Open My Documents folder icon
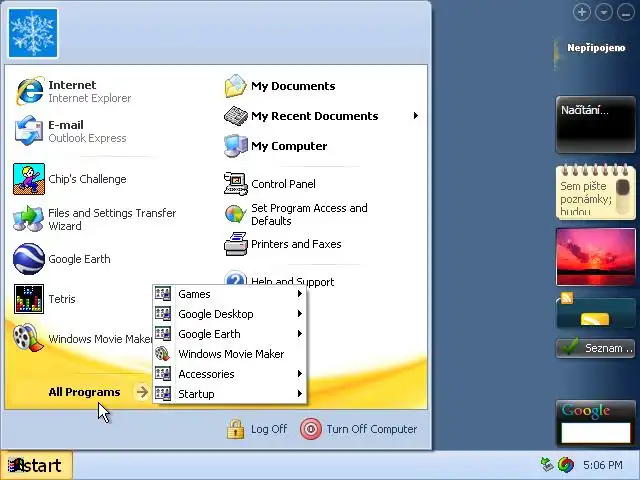640x480 pixels. point(236,86)
